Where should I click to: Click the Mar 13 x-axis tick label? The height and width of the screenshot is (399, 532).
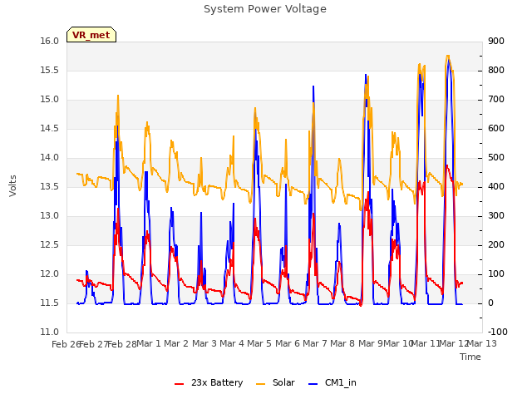point(482,343)
